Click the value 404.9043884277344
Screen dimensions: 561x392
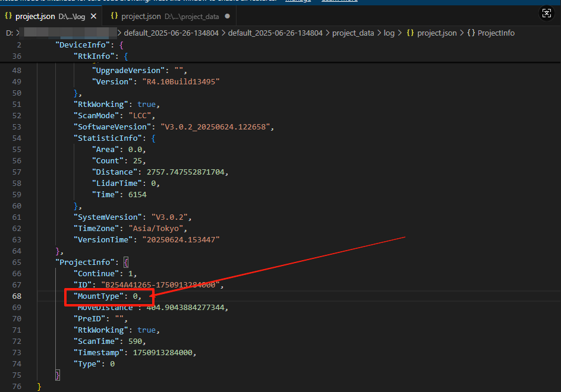pos(185,307)
